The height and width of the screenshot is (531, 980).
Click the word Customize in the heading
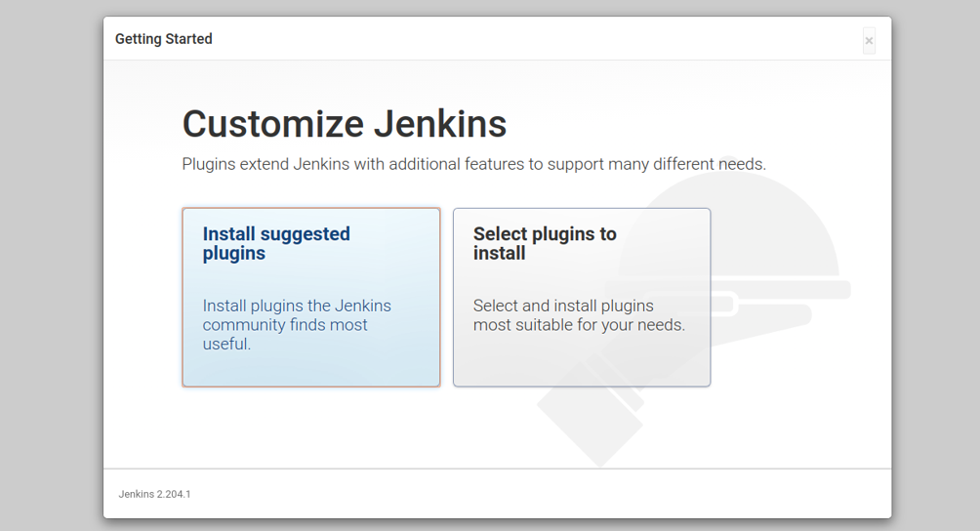click(273, 124)
